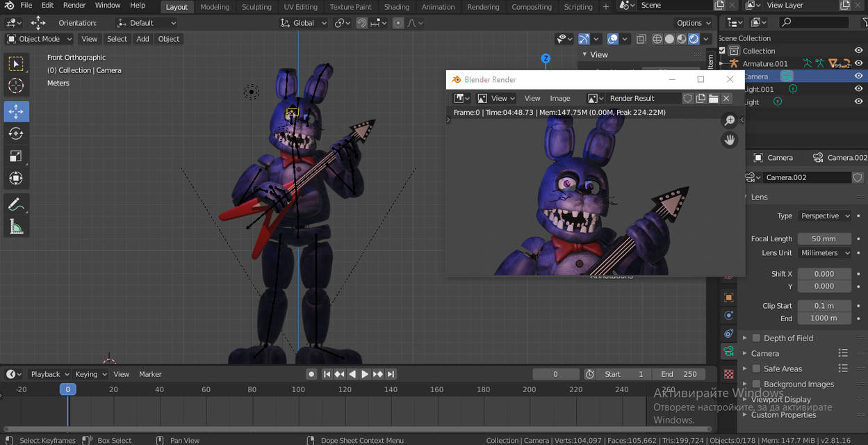Click the zoom magnifier in Blender Render window
This screenshot has height=445, width=868.
[x=729, y=121]
